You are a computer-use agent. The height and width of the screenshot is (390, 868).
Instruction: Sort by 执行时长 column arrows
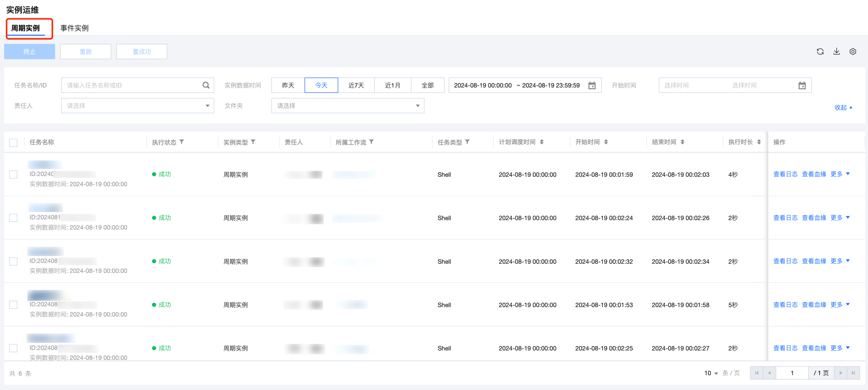[759, 142]
